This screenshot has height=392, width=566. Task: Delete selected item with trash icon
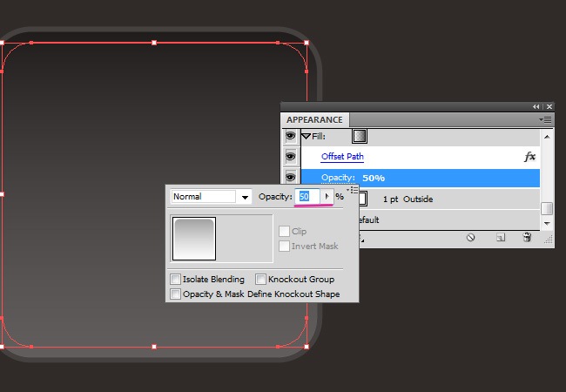526,236
